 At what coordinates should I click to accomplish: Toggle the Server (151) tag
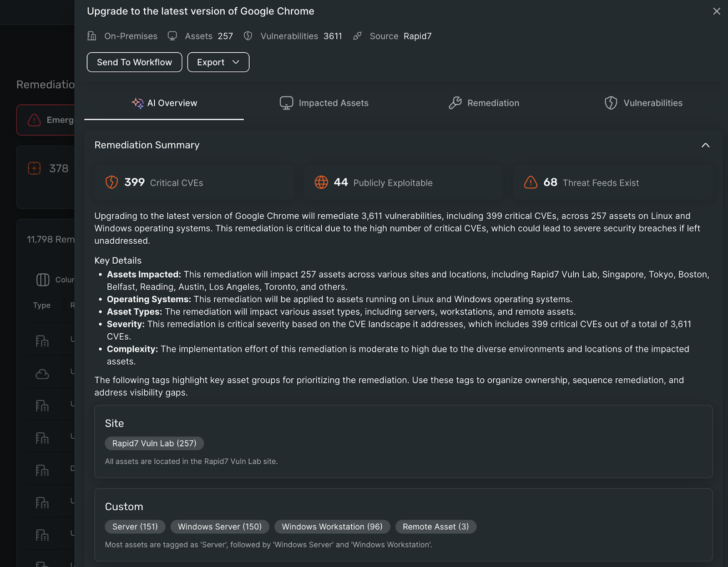135,527
